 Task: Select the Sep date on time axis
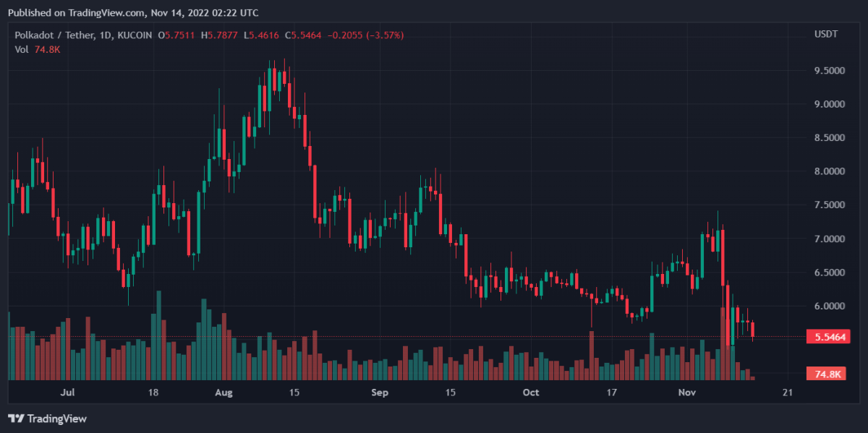click(x=380, y=393)
